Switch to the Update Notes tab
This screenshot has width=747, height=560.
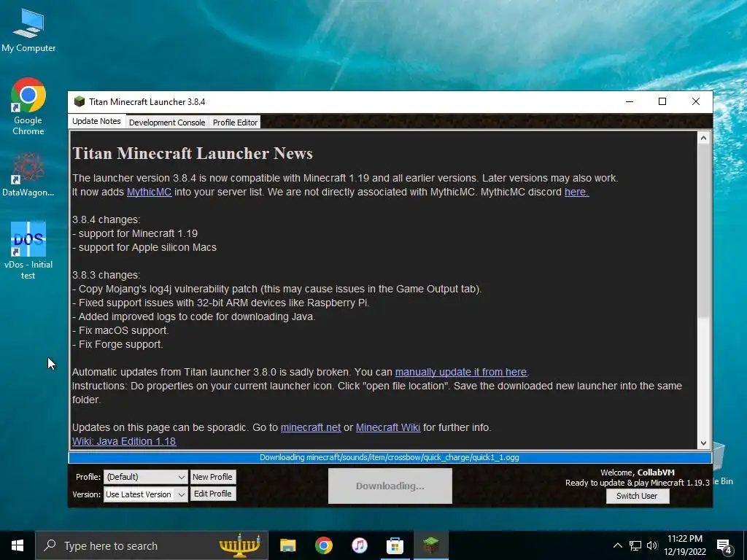[x=96, y=121]
